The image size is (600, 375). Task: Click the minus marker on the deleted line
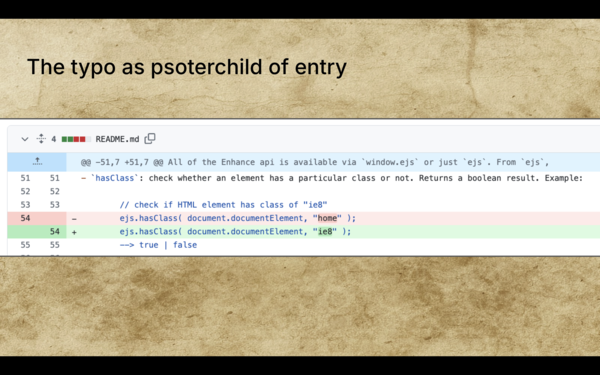coord(74,219)
